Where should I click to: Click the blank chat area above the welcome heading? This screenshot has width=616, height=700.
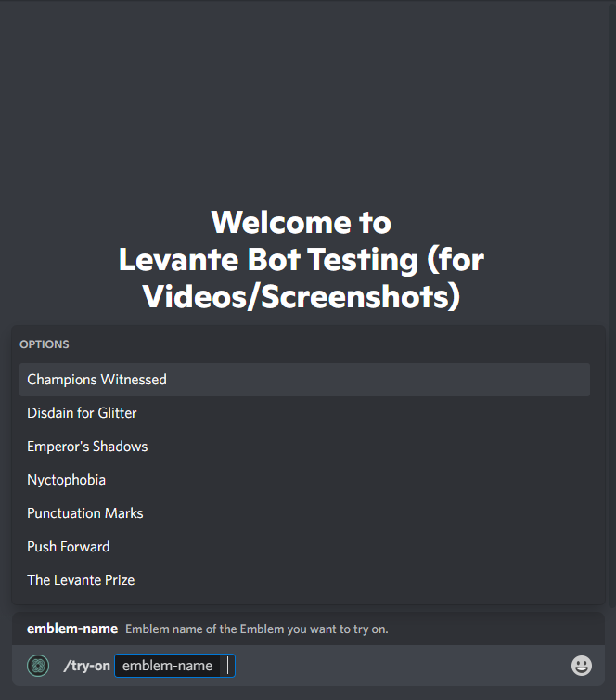303,103
